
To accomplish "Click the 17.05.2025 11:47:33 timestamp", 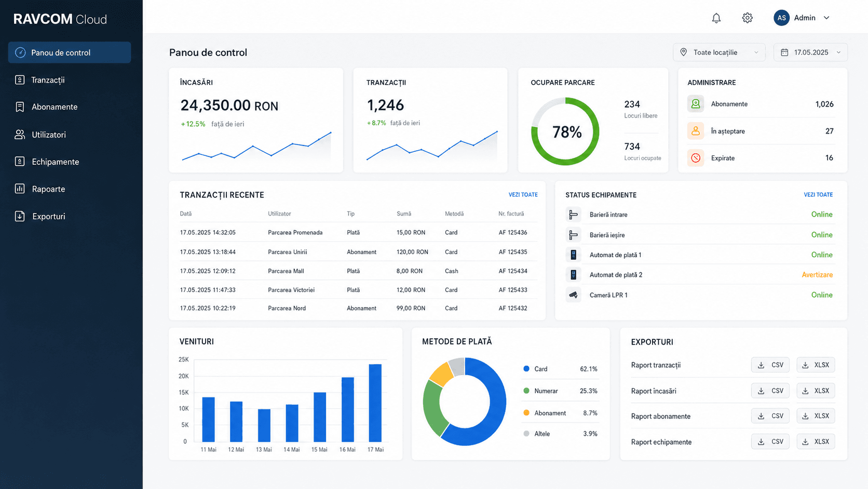I will point(208,290).
